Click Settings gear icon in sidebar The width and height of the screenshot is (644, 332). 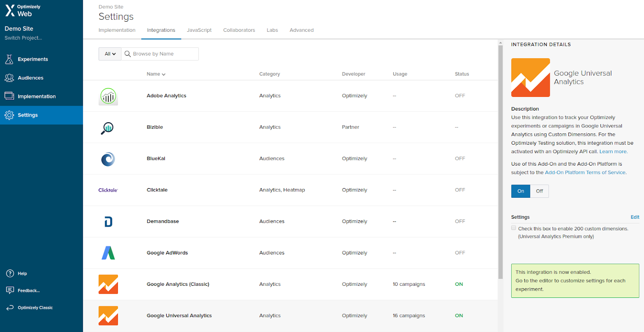[9, 115]
